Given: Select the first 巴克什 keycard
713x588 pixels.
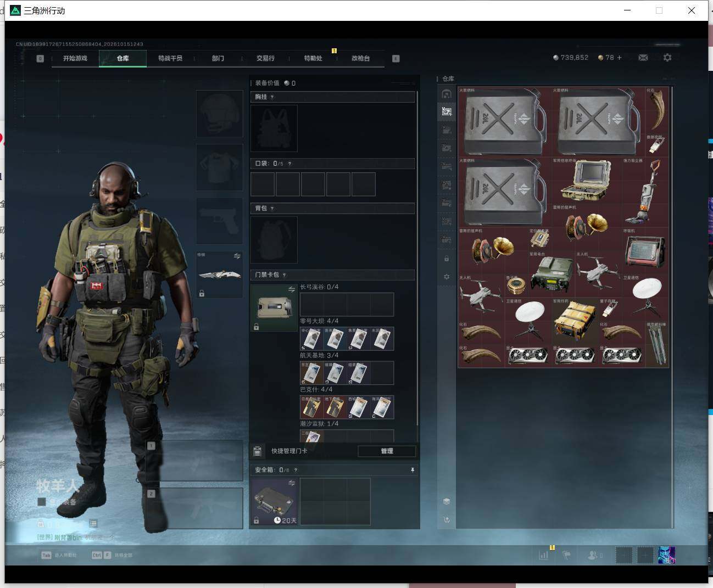Looking at the screenshot, I should click(x=311, y=407).
